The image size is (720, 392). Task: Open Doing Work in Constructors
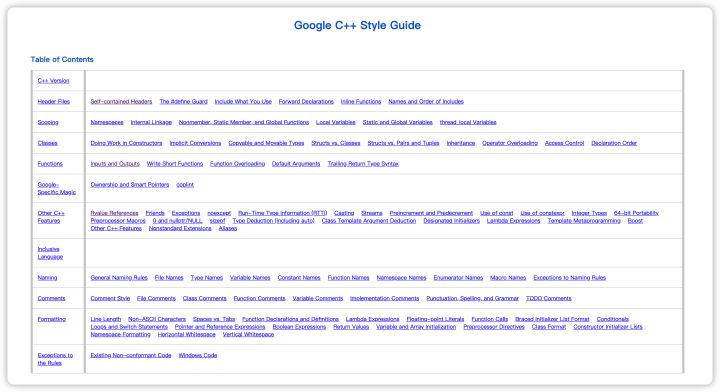(x=126, y=143)
